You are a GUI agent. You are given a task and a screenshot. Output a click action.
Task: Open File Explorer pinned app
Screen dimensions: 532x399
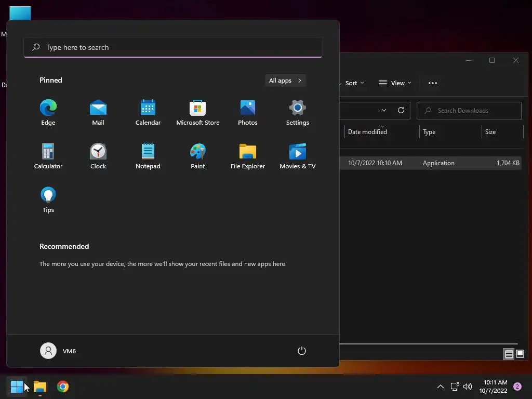click(x=248, y=156)
